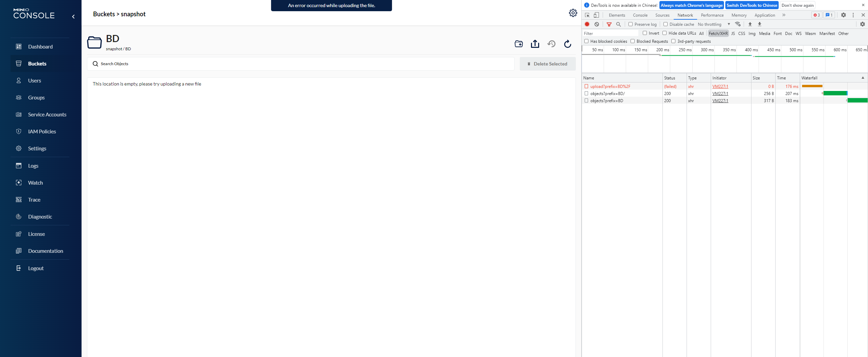This screenshot has width=868, height=357.
Task: Select the rewind versions icon
Action: (551, 44)
